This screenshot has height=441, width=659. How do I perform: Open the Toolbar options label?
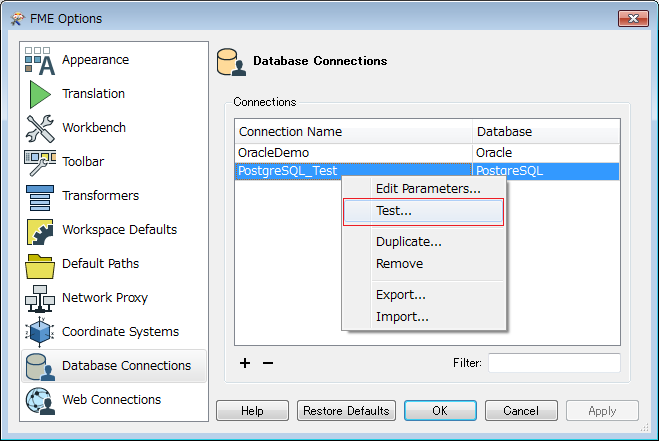[x=83, y=161]
